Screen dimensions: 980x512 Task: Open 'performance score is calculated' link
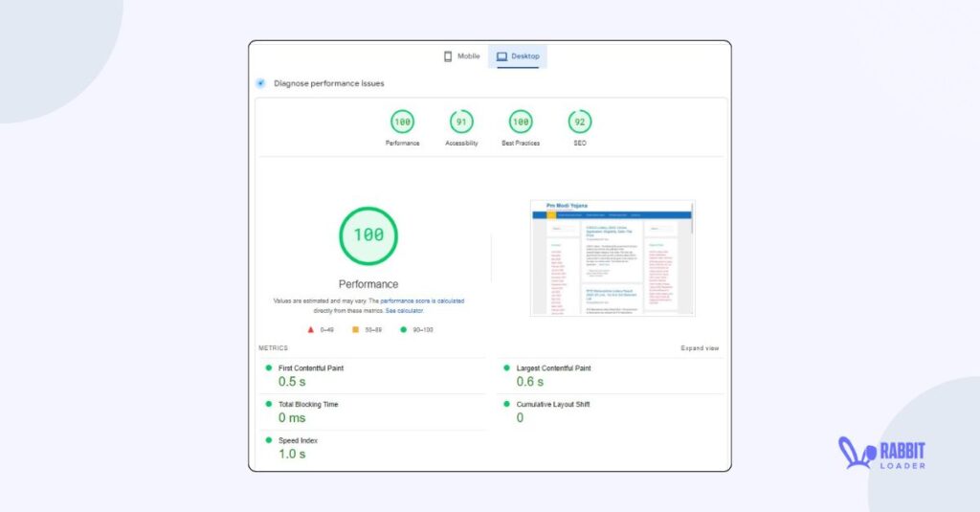422,301
